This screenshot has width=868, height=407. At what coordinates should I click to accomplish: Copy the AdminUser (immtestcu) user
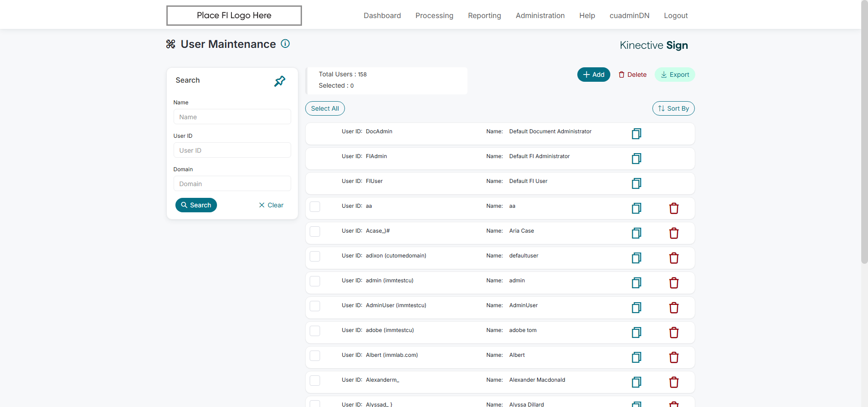pyautogui.click(x=637, y=308)
